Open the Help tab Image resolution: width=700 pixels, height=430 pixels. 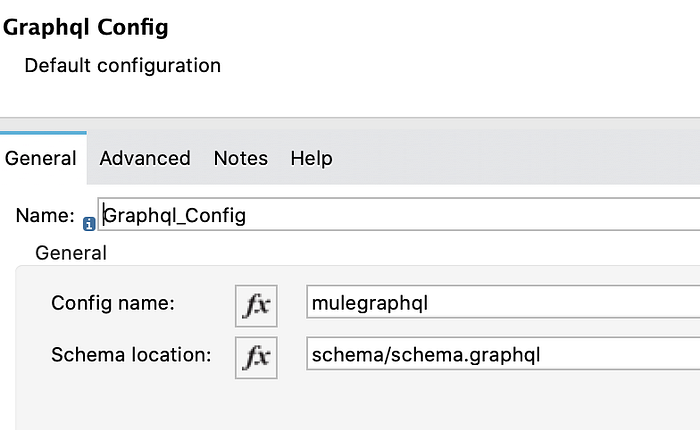click(312, 158)
